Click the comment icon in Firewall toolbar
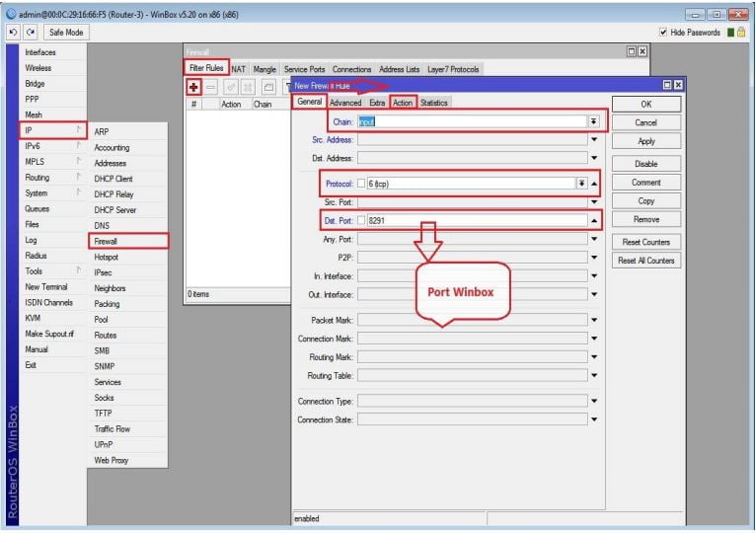 (269, 88)
